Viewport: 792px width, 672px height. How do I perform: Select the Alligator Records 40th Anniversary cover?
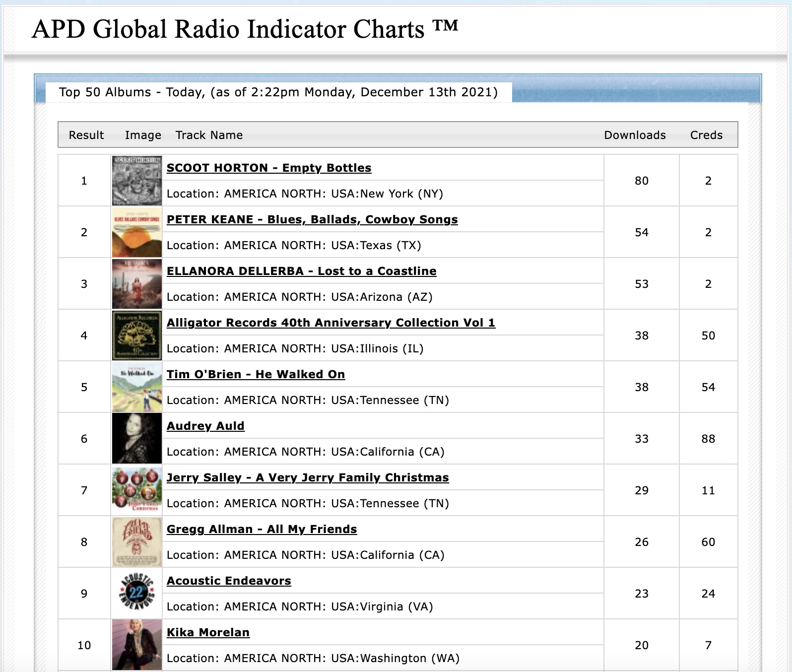[136, 336]
